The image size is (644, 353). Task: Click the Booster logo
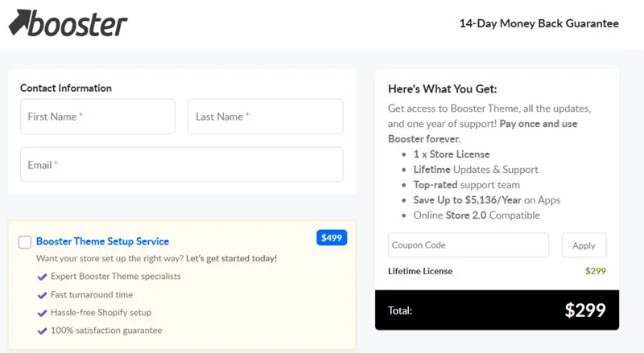point(68,23)
